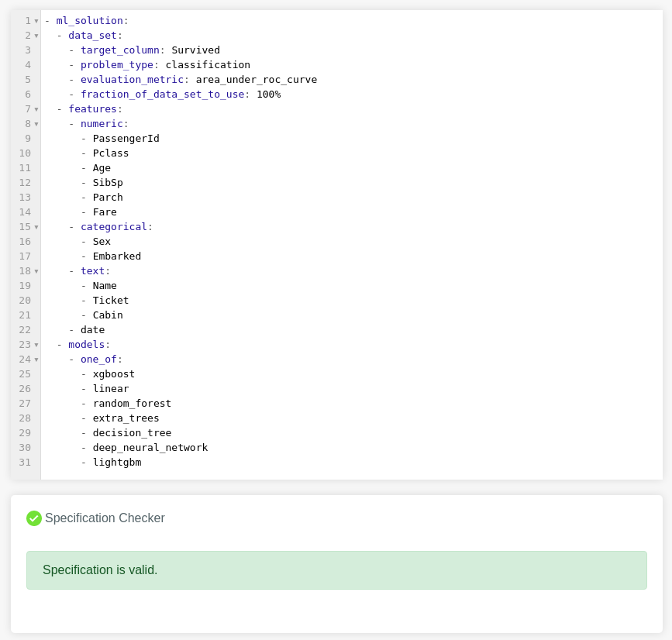Collapse the ml_solution fold arrow on line 1

click(36, 21)
